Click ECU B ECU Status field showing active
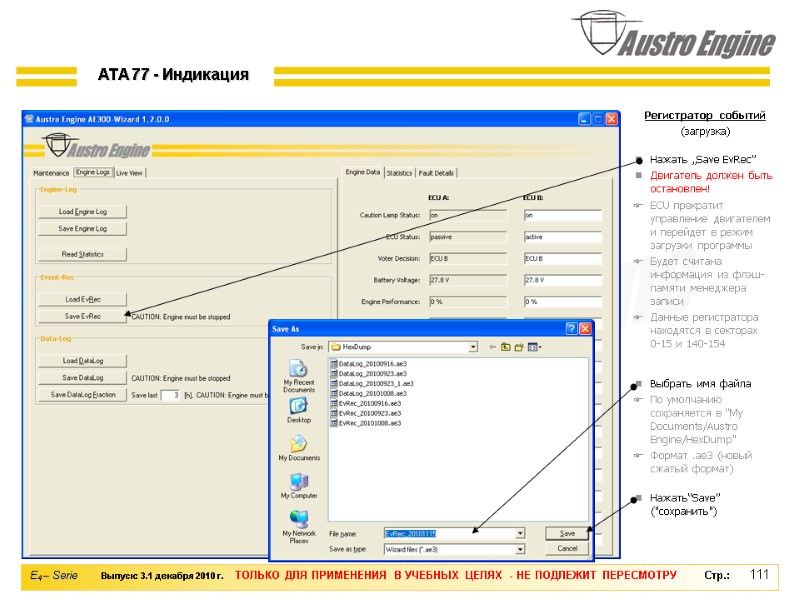The width and height of the screenshot is (800, 600). (x=563, y=237)
